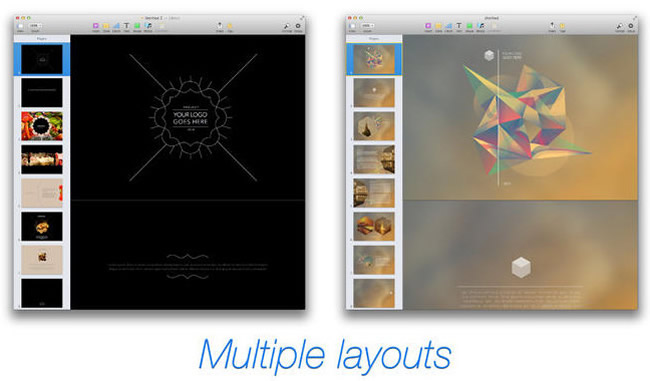
Task: Click the Insert icon in the gold-document window
Action: (428, 26)
